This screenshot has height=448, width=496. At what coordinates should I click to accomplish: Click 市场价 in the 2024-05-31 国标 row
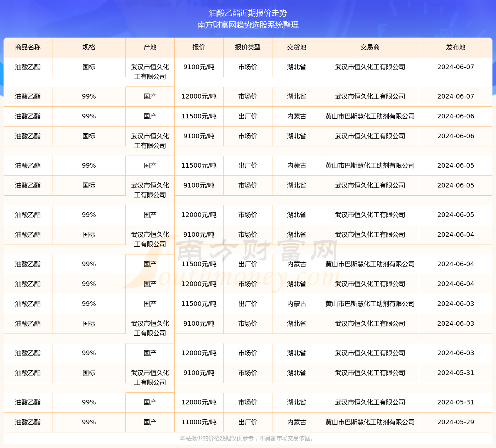pyautogui.click(x=248, y=373)
